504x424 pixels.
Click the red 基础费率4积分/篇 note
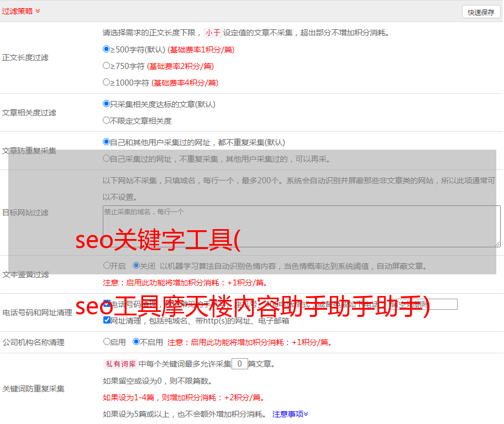click(x=185, y=83)
